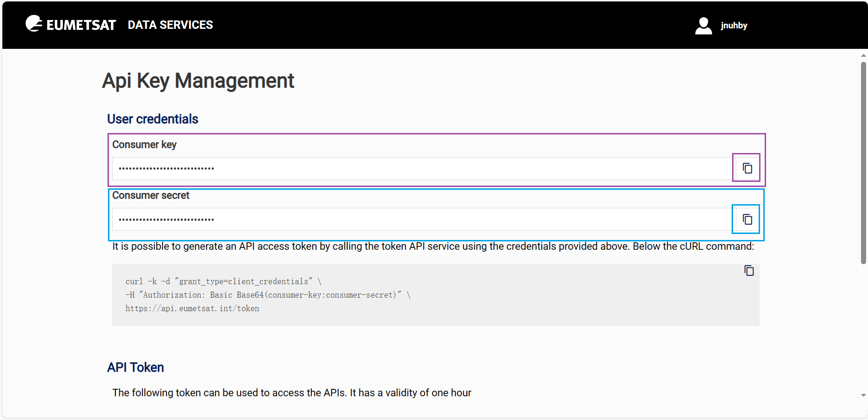The height and width of the screenshot is (420, 868).
Task: Focus the Consumer key field
Action: point(422,168)
